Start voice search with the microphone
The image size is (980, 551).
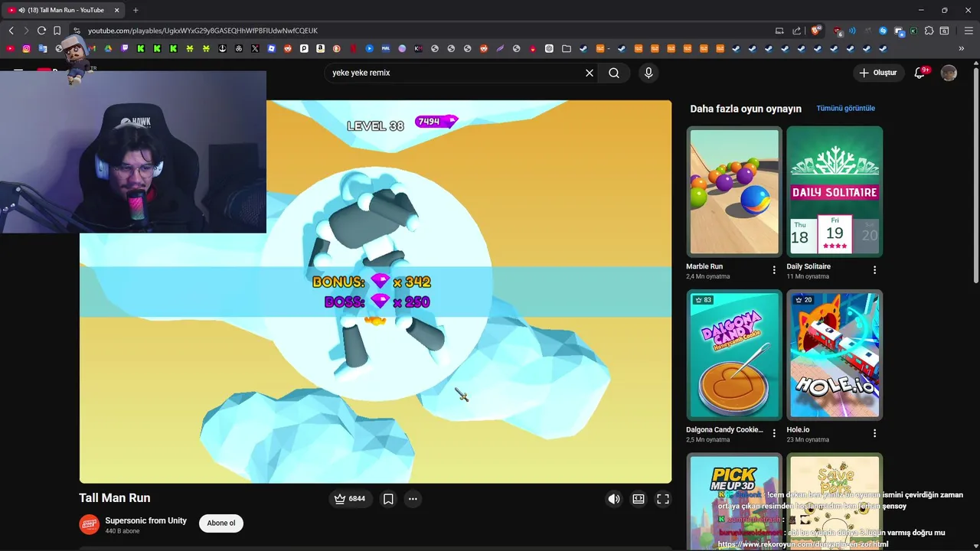648,73
